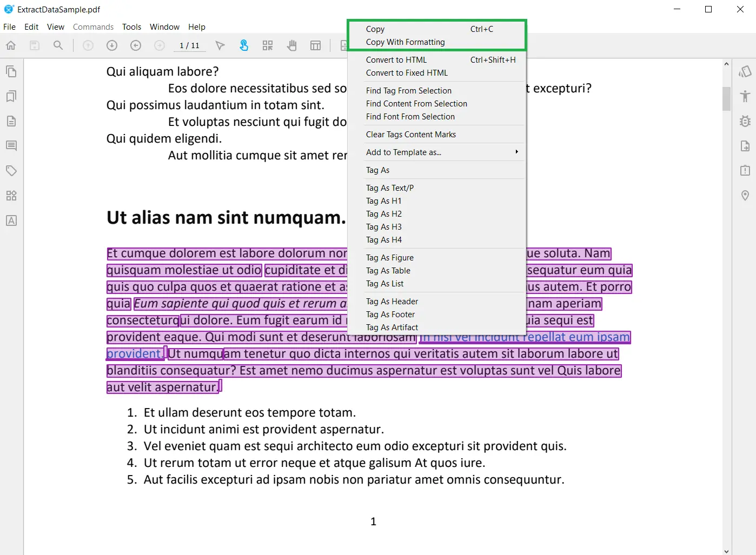Open the Tools menu
This screenshot has width=756, height=555.
(131, 27)
